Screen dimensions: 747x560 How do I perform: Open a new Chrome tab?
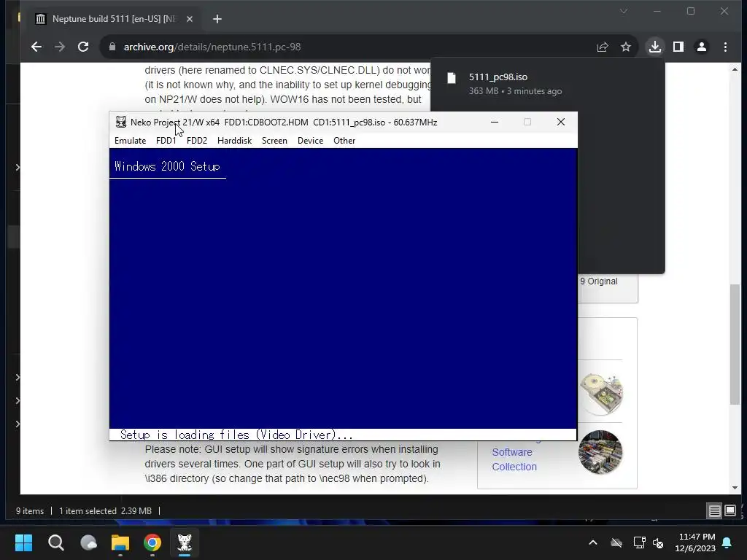pyautogui.click(x=217, y=19)
